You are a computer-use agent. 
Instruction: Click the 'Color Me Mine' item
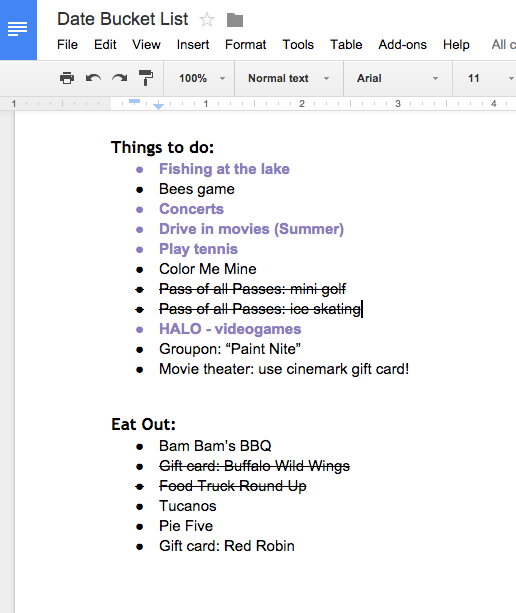tap(208, 269)
